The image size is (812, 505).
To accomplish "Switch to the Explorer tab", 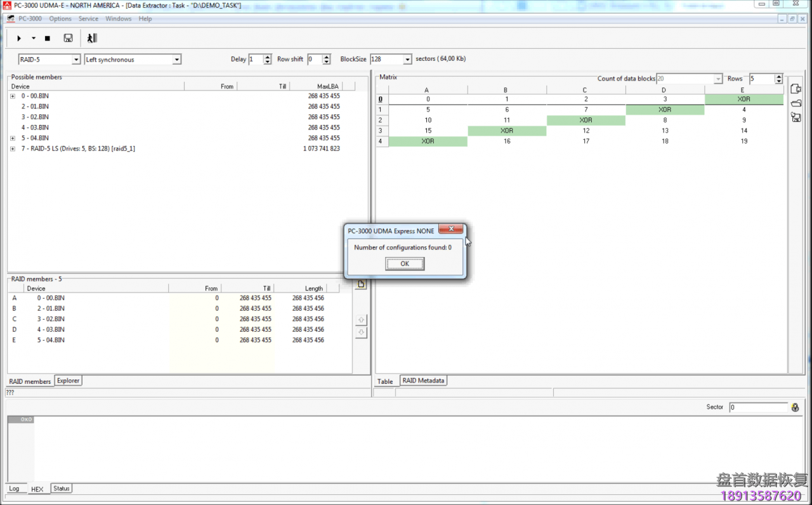I will point(68,381).
